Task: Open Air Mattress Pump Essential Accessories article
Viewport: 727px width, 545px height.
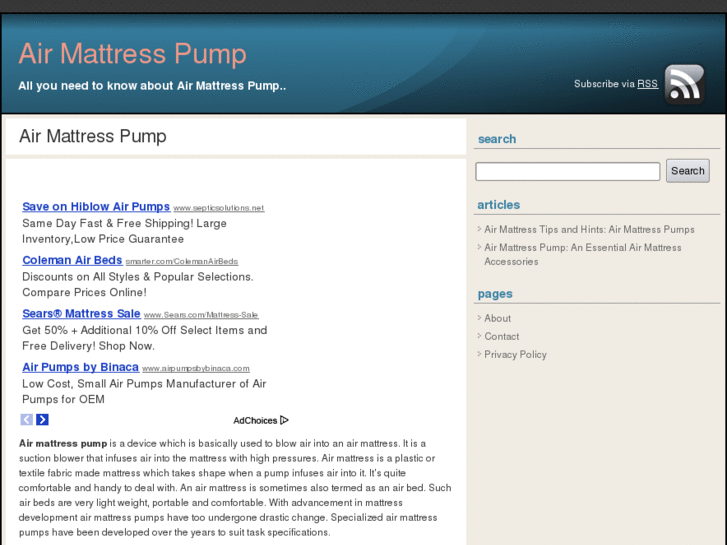Action: coord(583,255)
